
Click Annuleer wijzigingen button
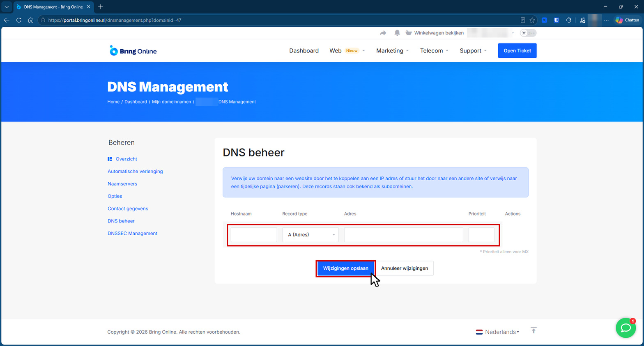405,268
